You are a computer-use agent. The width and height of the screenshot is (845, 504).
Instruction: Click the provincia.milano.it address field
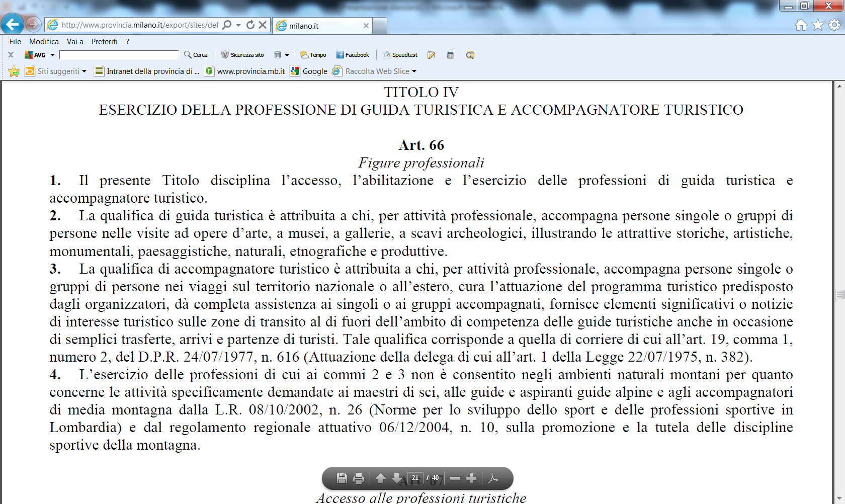[x=140, y=25]
